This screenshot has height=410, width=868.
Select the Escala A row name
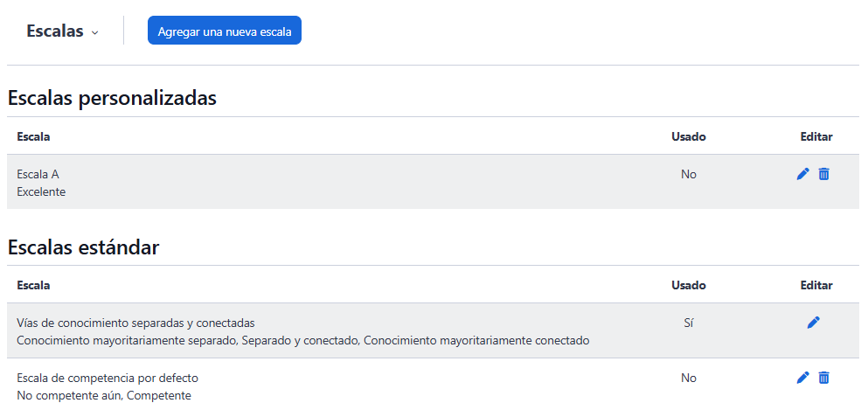click(38, 174)
